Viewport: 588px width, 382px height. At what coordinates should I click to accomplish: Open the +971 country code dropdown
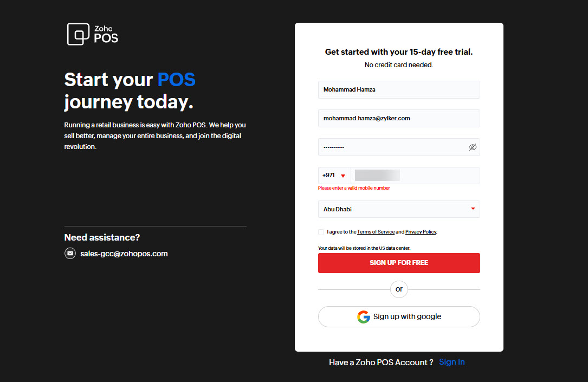click(334, 176)
